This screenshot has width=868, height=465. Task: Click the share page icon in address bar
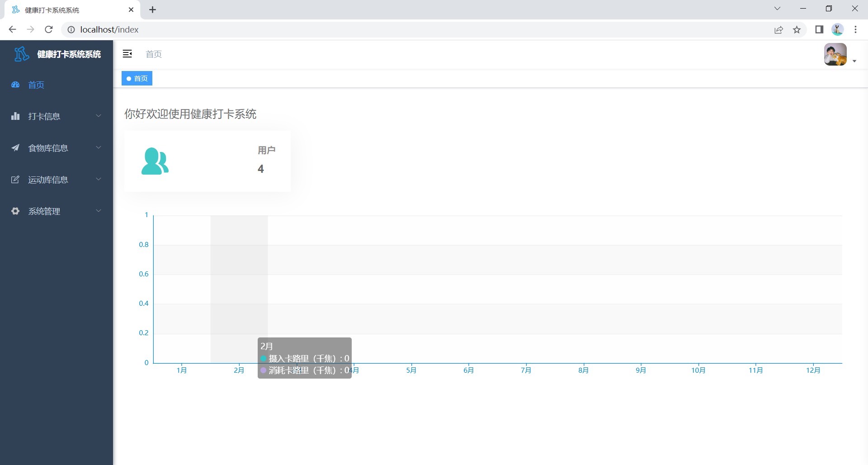click(x=778, y=30)
